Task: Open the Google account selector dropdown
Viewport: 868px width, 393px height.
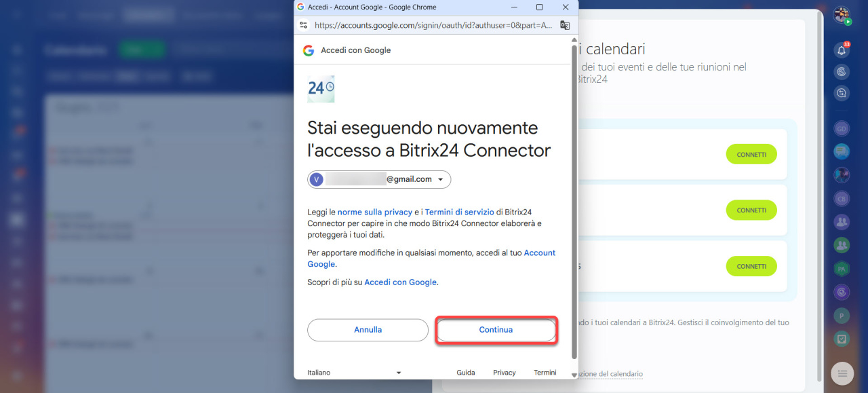Action: [x=379, y=179]
